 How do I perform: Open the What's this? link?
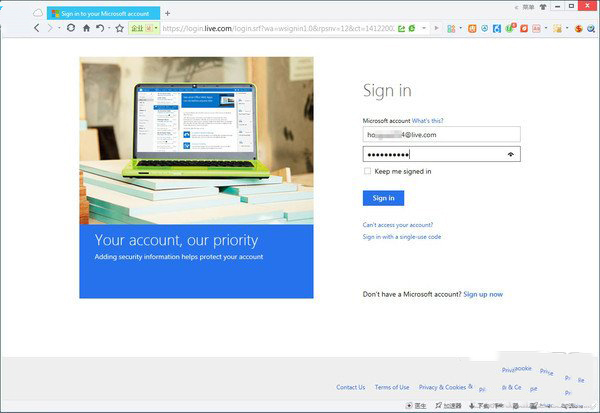click(427, 121)
